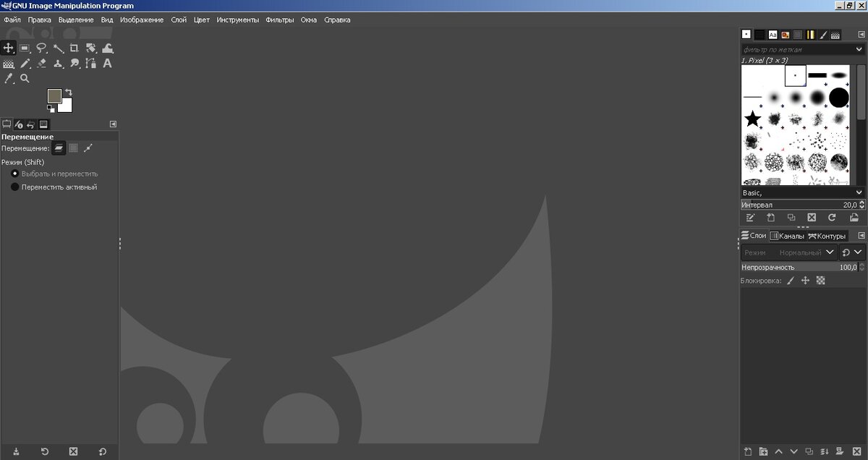Select the Eraser tool
Screen dimensions: 868x460
[x=42, y=64]
